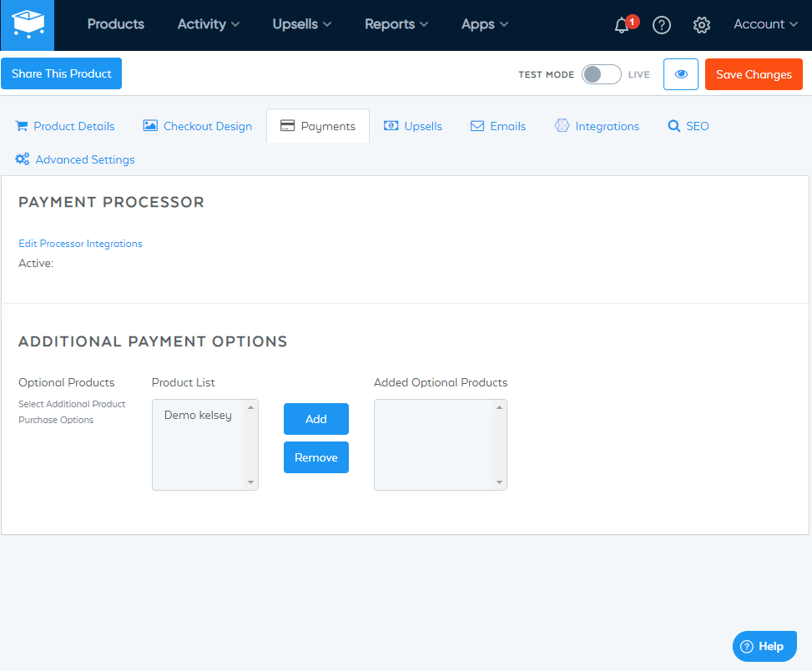This screenshot has width=812, height=671.
Task: Open the Account dropdown menu
Action: tap(765, 24)
